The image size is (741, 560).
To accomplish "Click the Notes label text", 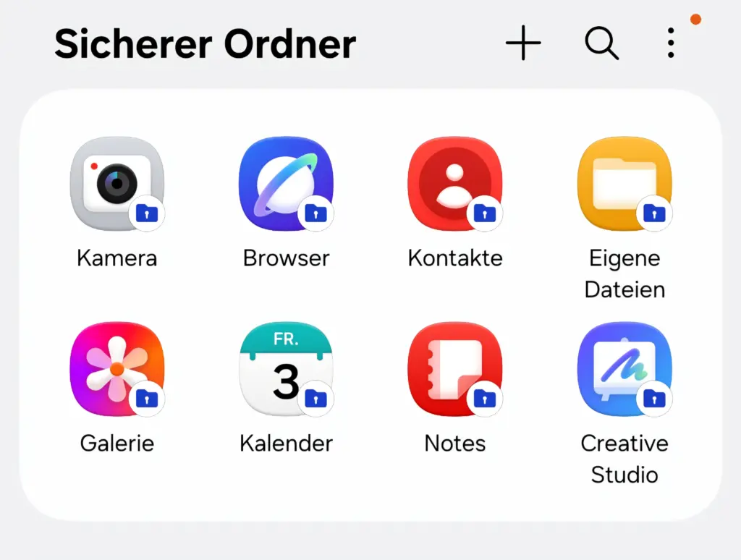I will (x=455, y=444).
